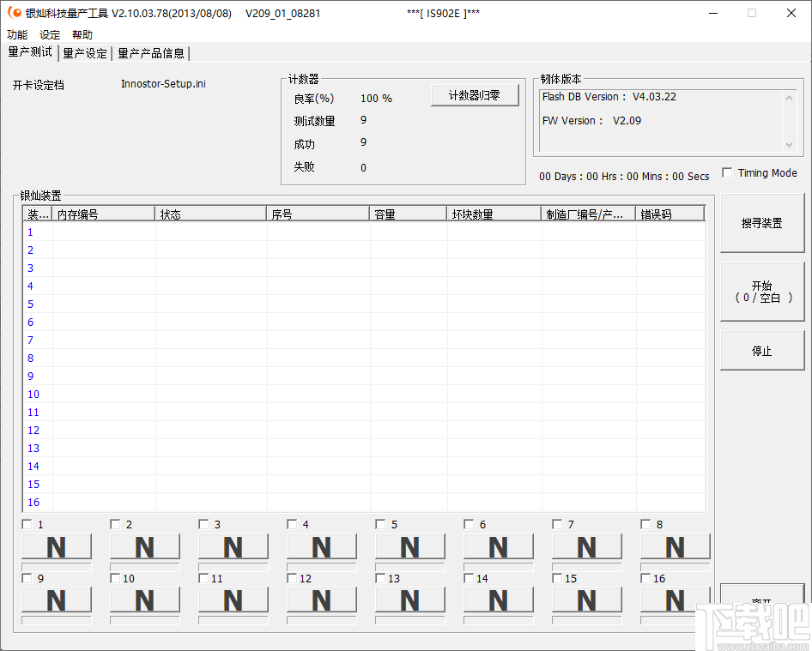This screenshot has height=651, width=812.
Task: Enable the Timing Mode checkbox
Action: [x=725, y=172]
